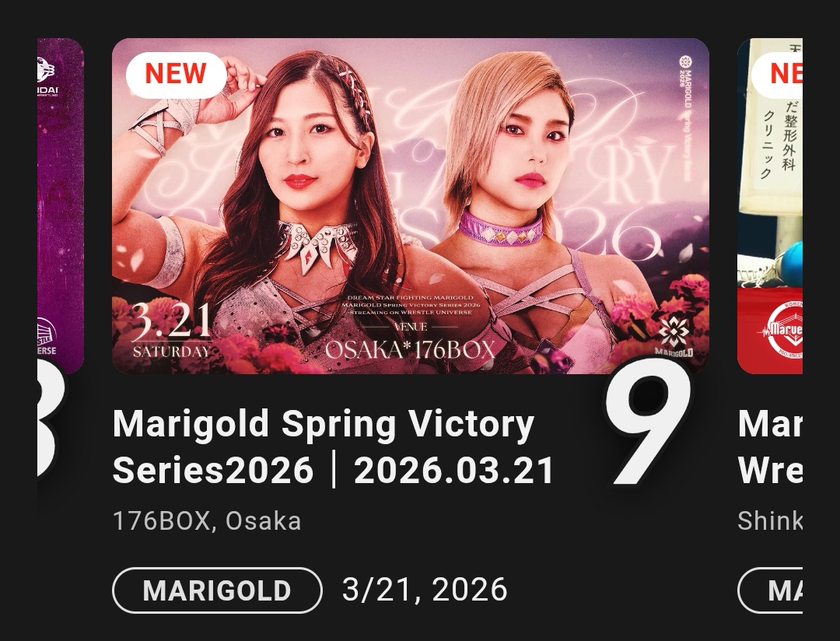Open the partially visible right video thumbnail
Viewport: 840px width, 641px height.
770,206
